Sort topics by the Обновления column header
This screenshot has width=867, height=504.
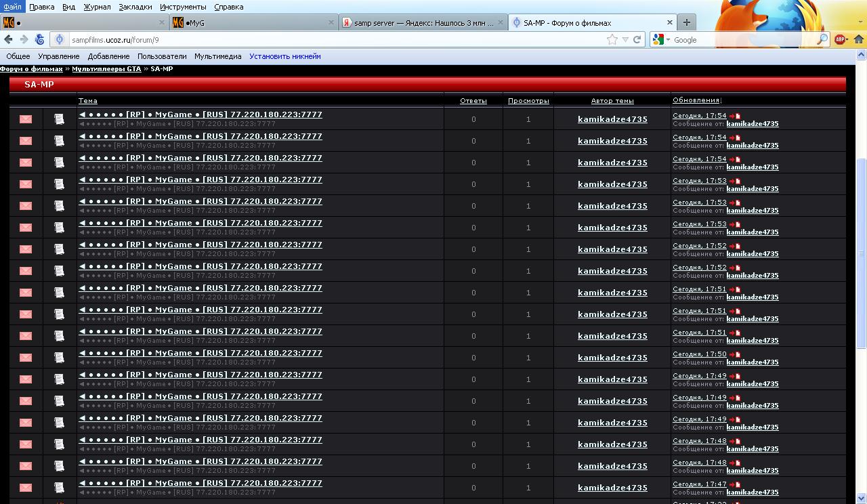[696, 100]
